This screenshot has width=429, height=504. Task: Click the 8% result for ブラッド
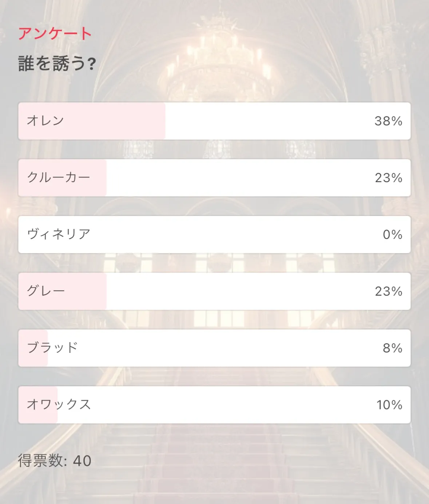pos(392,348)
